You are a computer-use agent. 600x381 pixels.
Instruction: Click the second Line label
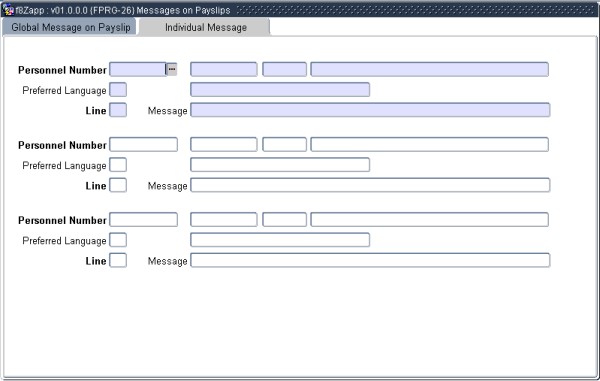tap(96, 186)
